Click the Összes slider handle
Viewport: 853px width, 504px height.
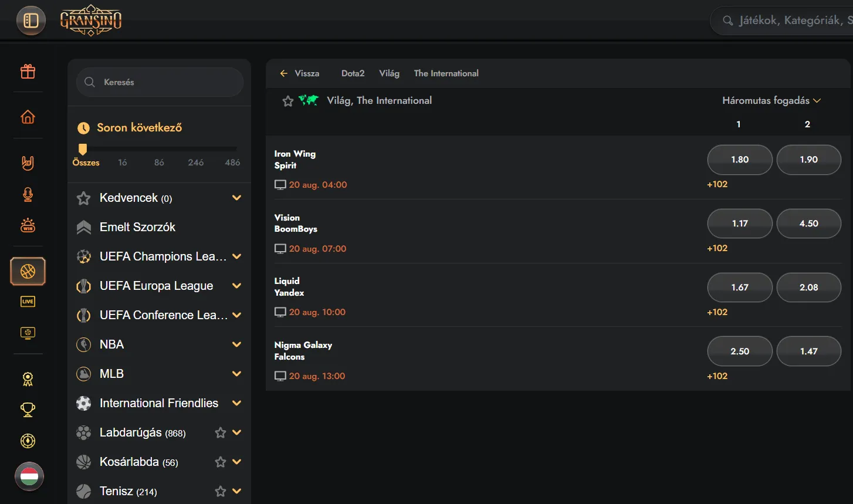click(83, 149)
